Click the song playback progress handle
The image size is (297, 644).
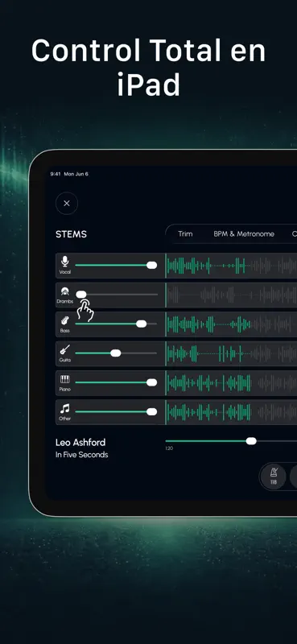(x=251, y=441)
